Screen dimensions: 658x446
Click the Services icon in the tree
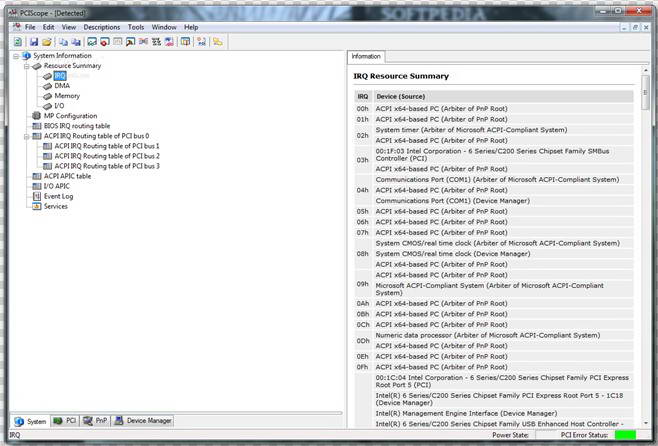point(37,206)
